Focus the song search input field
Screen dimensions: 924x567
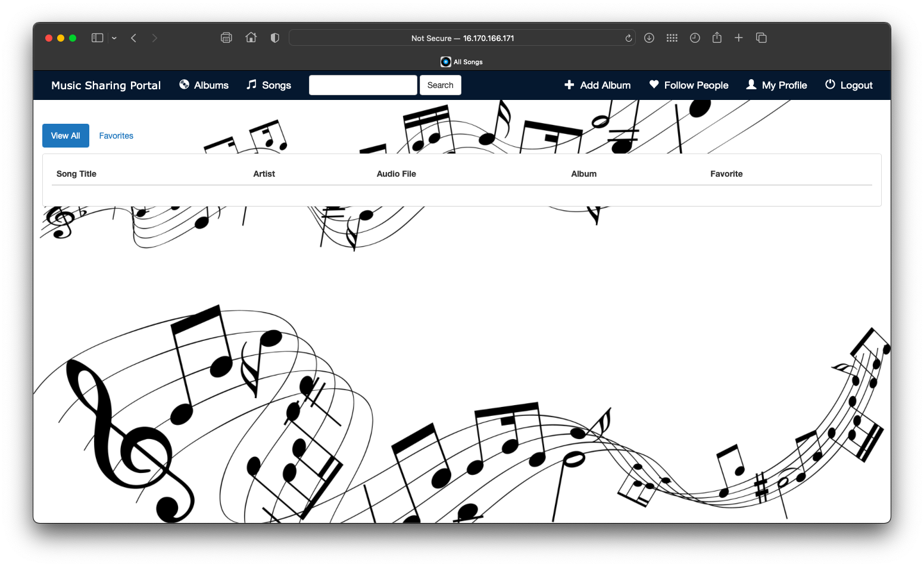363,85
